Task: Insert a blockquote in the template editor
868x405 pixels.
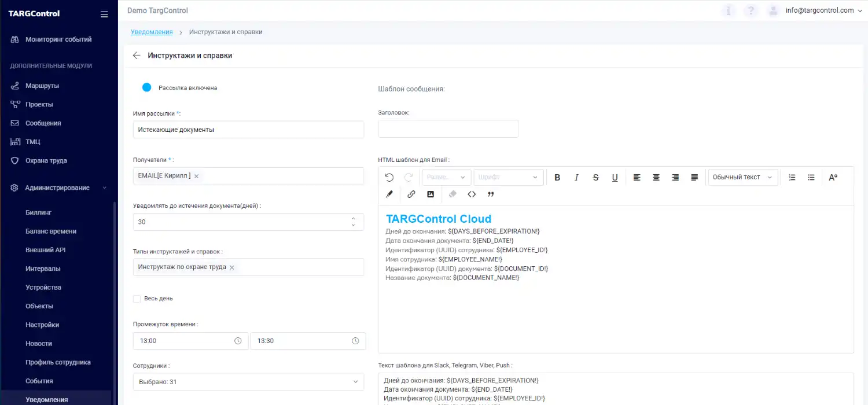Action: 490,194
